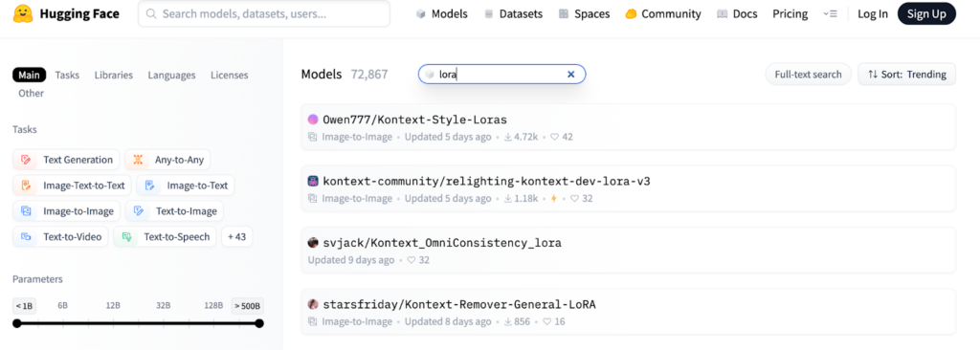Open the Full-text search button
The height and width of the screenshot is (350, 980).
point(808,75)
